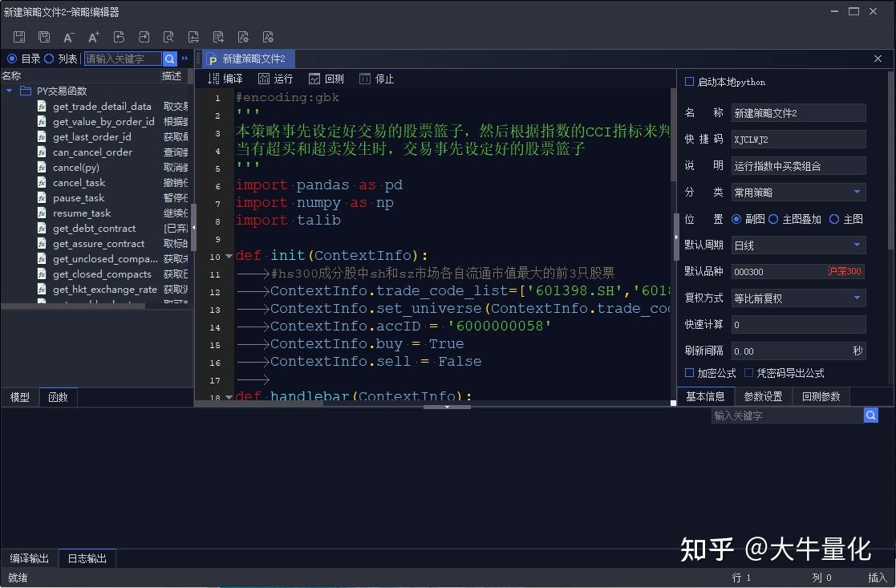Click the Compile (编译) icon above the code editor
The width and height of the screenshot is (896, 588).
coord(225,78)
